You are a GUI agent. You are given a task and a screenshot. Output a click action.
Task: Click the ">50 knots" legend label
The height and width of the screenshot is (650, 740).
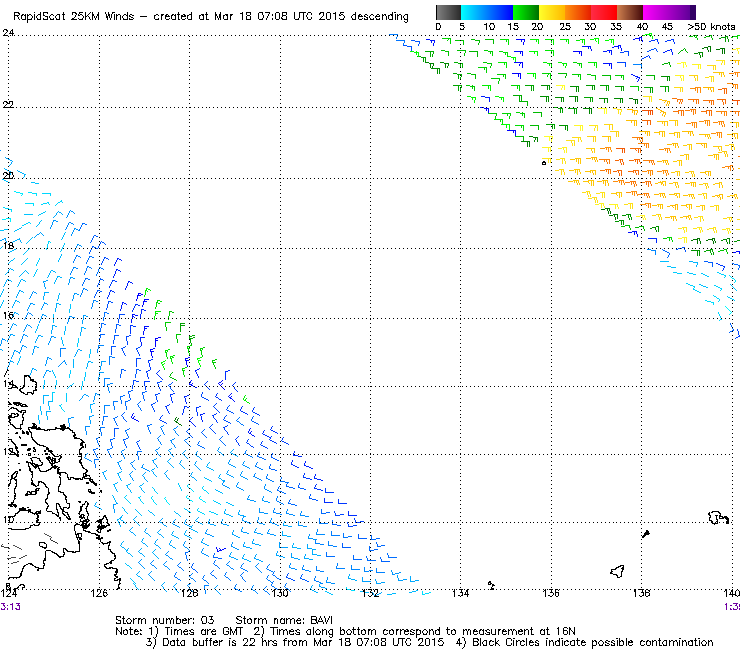click(x=711, y=27)
